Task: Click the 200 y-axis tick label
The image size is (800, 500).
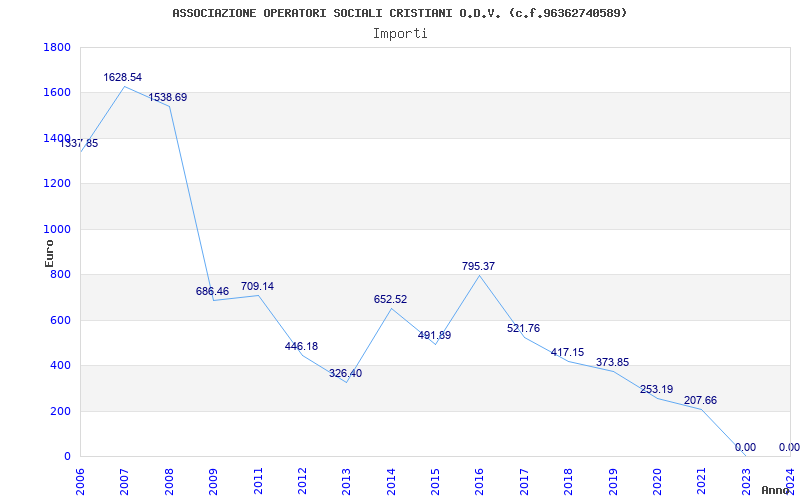Action: (60, 411)
